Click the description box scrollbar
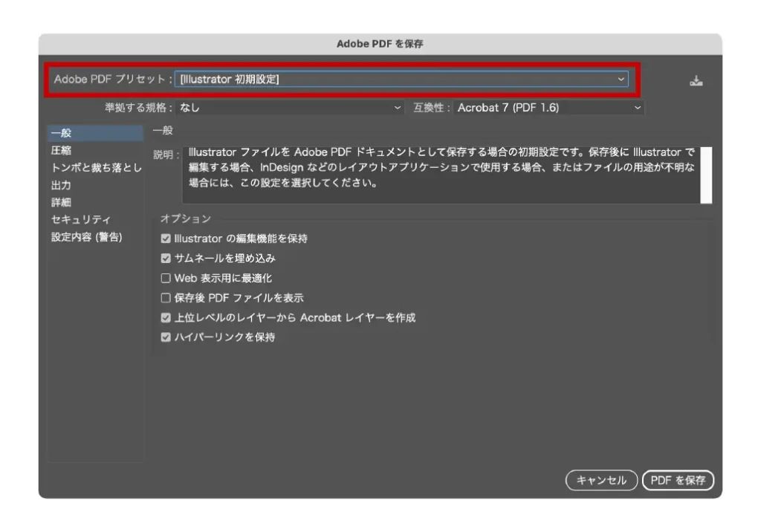Screen dimensions: 761x532 click(x=706, y=175)
